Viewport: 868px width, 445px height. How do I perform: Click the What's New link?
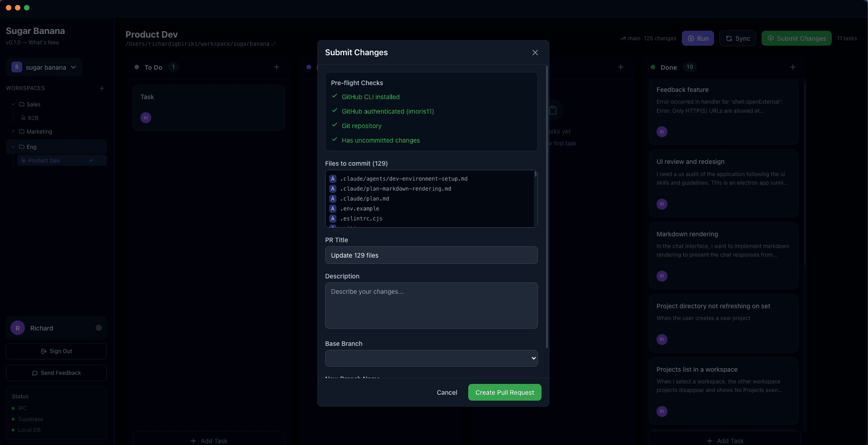(x=44, y=43)
